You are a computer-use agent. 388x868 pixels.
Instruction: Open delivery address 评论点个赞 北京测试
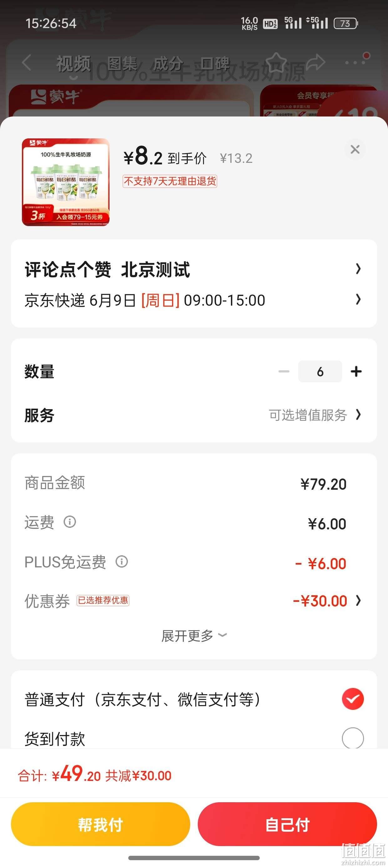click(x=194, y=270)
